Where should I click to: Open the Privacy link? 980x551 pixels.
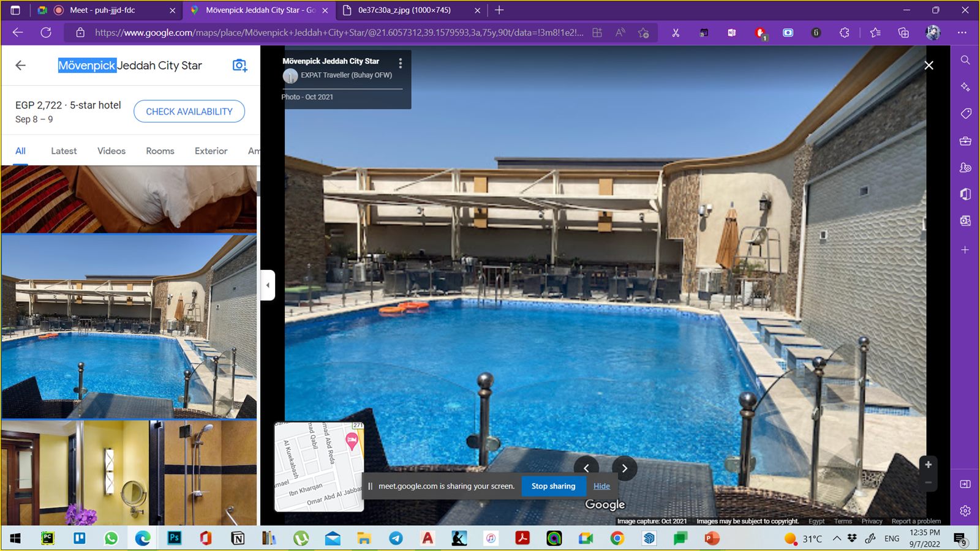click(872, 522)
